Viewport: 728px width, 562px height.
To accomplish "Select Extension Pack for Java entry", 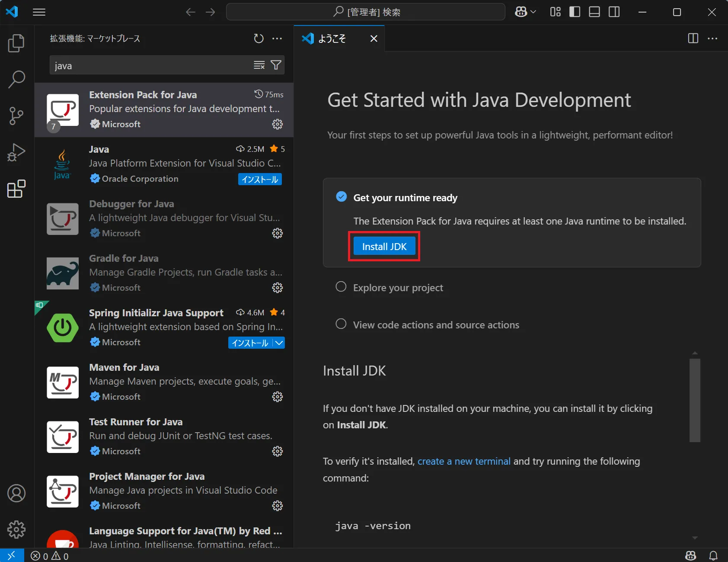I will pos(164,110).
